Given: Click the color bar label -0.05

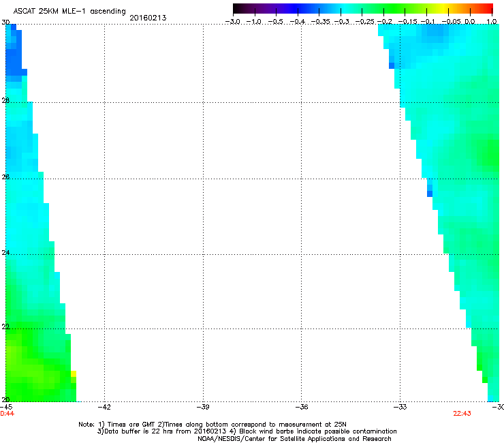Looking at the screenshot, I should 451,22.
